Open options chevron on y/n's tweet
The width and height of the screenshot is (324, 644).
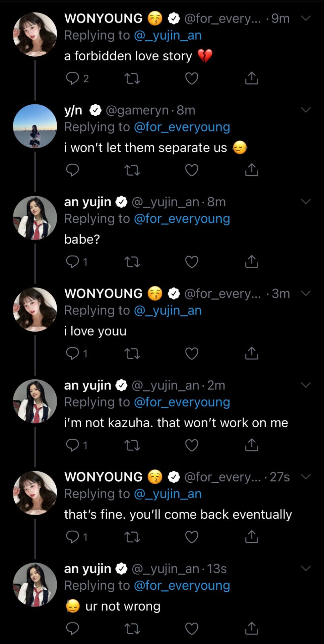coord(306,110)
